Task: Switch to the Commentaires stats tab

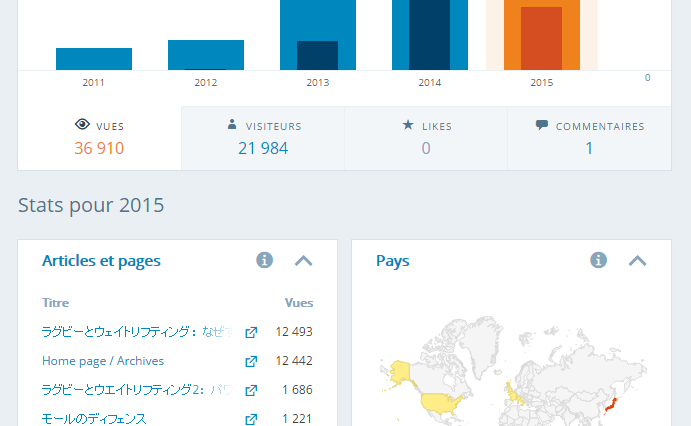Action: [589, 138]
